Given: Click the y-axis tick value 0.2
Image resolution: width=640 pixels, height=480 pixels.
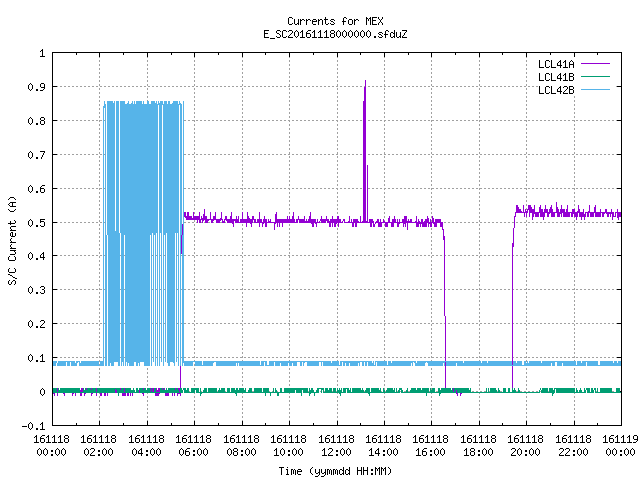Looking at the screenshot, I should pyautogui.click(x=36, y=324).
